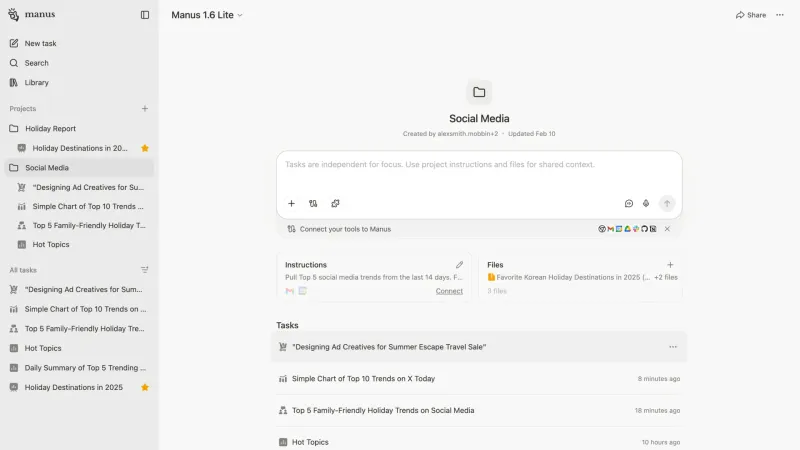Select the Social Media project in sidebar
Image resolution: width=800 pixels, height=450 pixels.
coord(79,167)
